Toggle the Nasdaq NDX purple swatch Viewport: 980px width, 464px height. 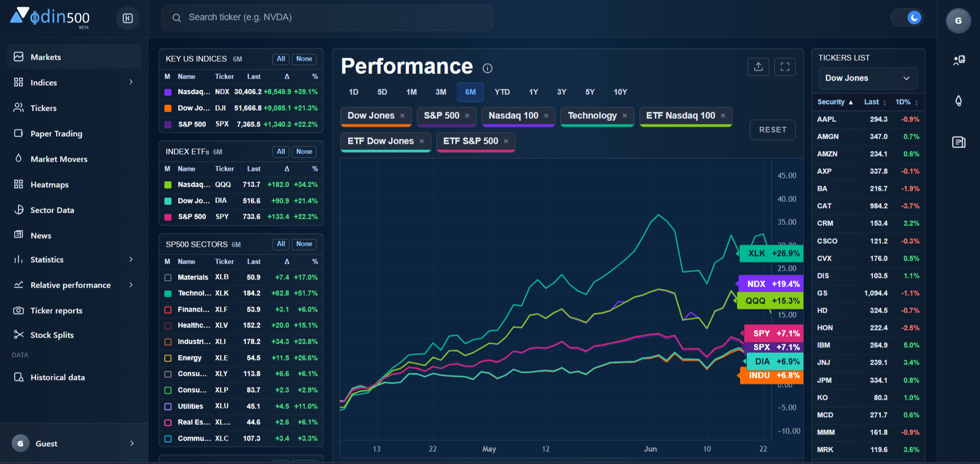(x=167, y=92)
